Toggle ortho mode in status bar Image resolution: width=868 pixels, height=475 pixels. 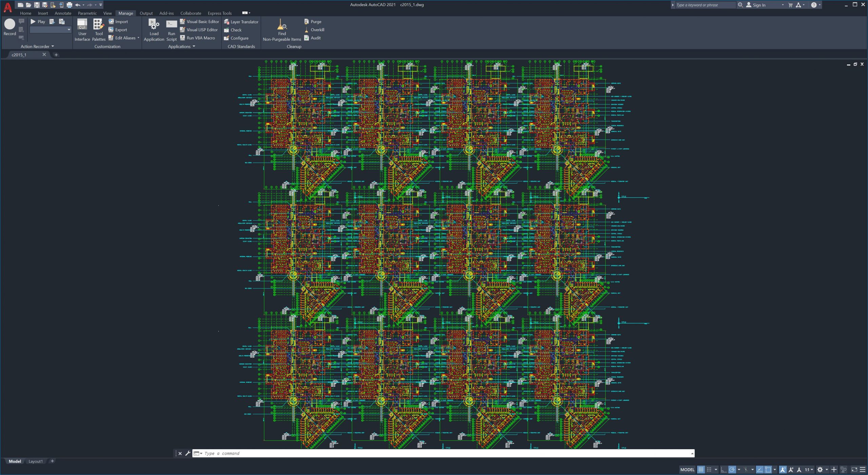723,470
